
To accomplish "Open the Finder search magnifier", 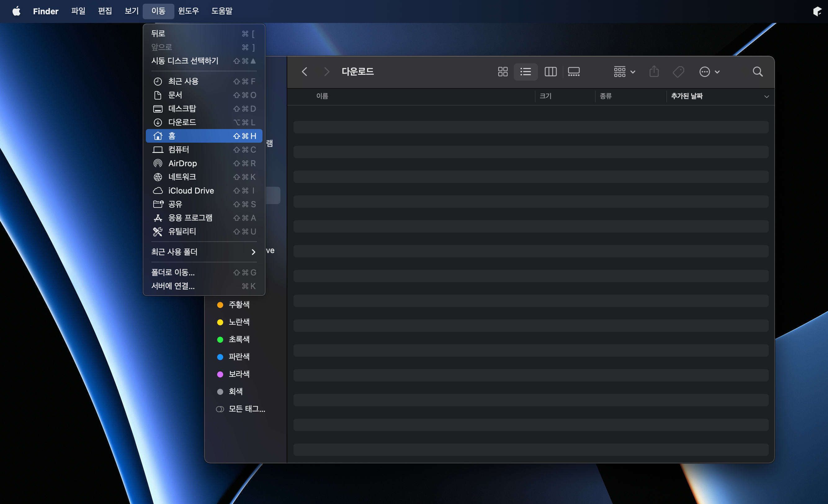I will point(758,72).
